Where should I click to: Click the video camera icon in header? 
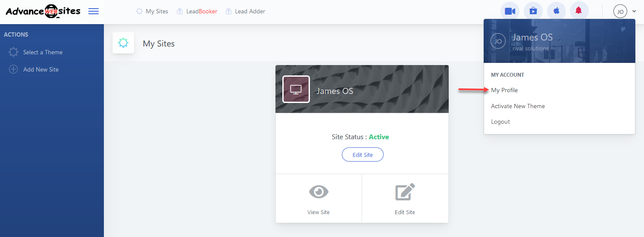pyautogui.click(x=510, y=11)
